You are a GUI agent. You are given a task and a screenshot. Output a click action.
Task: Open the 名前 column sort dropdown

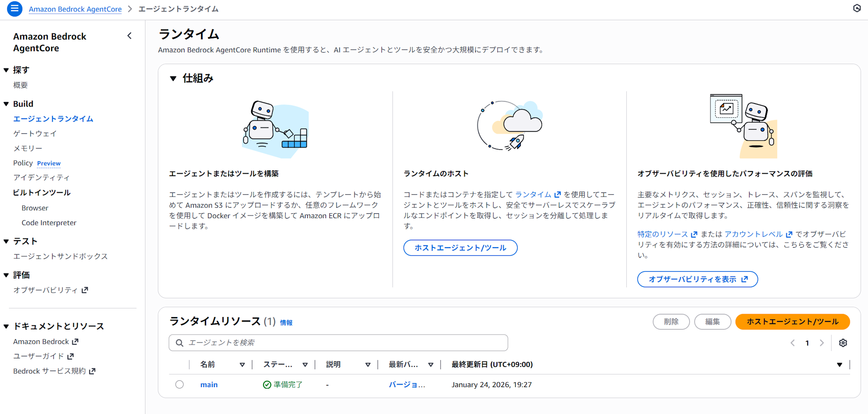click(x=242, y=364)
